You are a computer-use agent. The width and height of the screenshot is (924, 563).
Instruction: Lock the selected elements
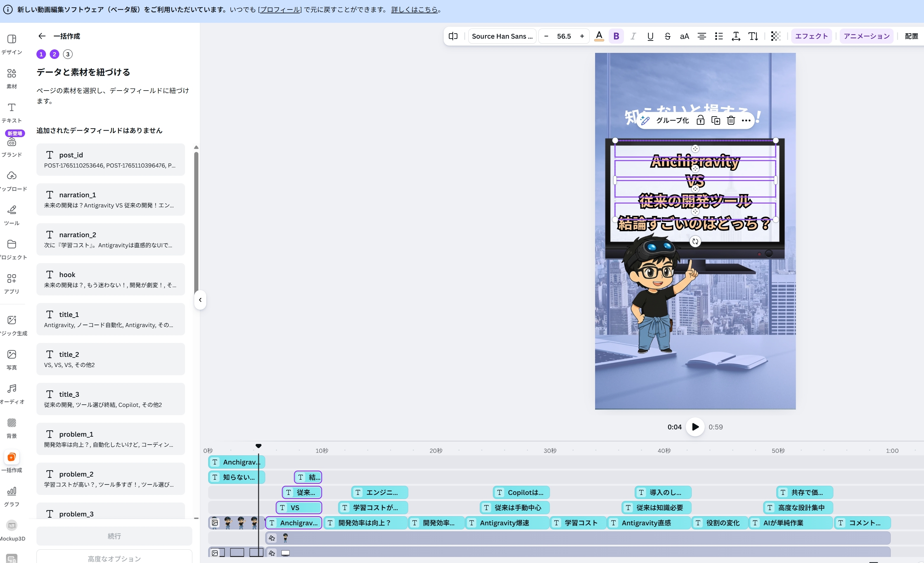pos(700,120)
